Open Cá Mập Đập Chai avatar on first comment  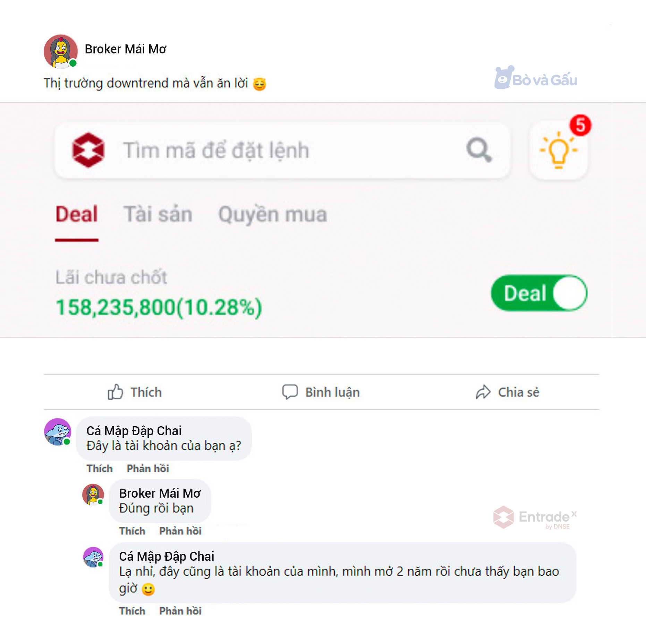click(58, 432)
